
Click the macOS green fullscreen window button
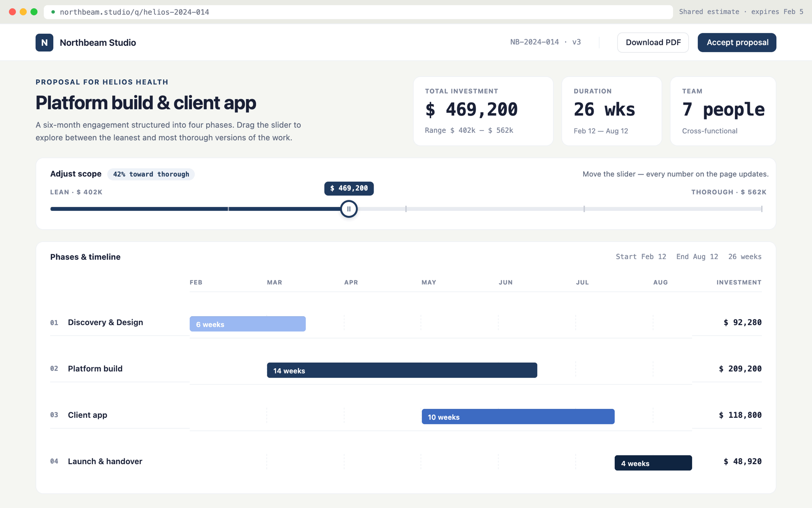tap(34, 12)
